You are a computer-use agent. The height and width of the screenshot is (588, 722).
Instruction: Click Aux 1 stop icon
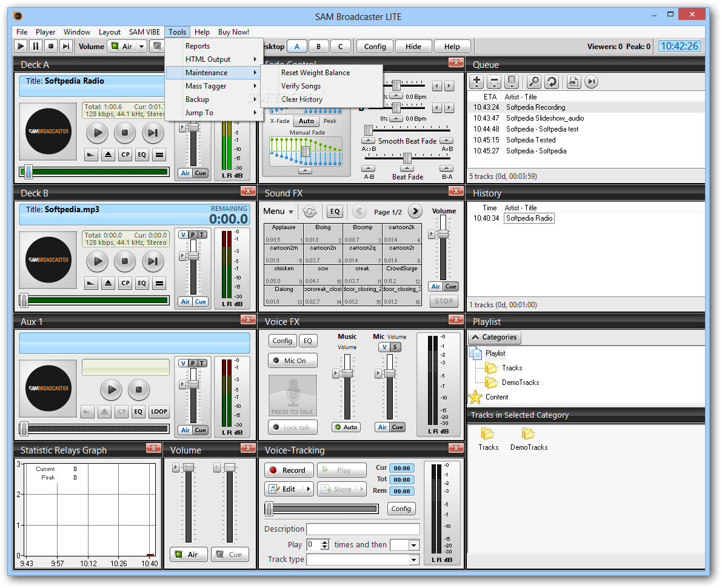[139, 390]
